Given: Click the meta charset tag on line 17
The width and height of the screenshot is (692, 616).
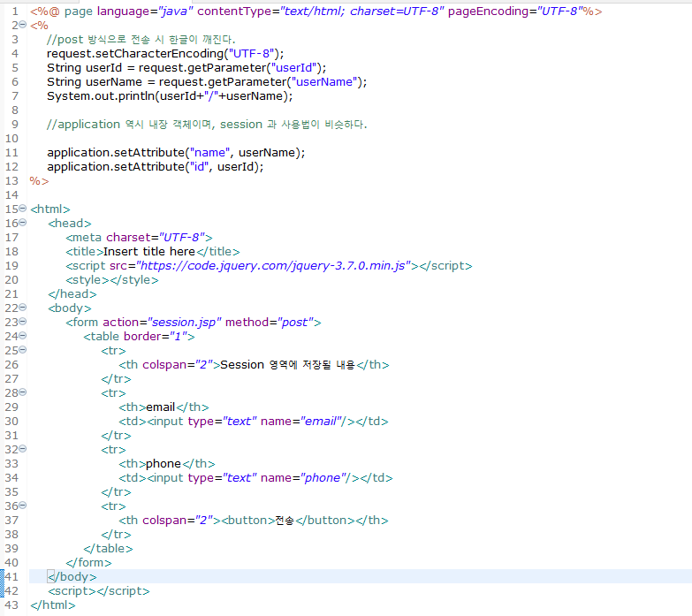Looking at the screenshot, I should 139,238.
